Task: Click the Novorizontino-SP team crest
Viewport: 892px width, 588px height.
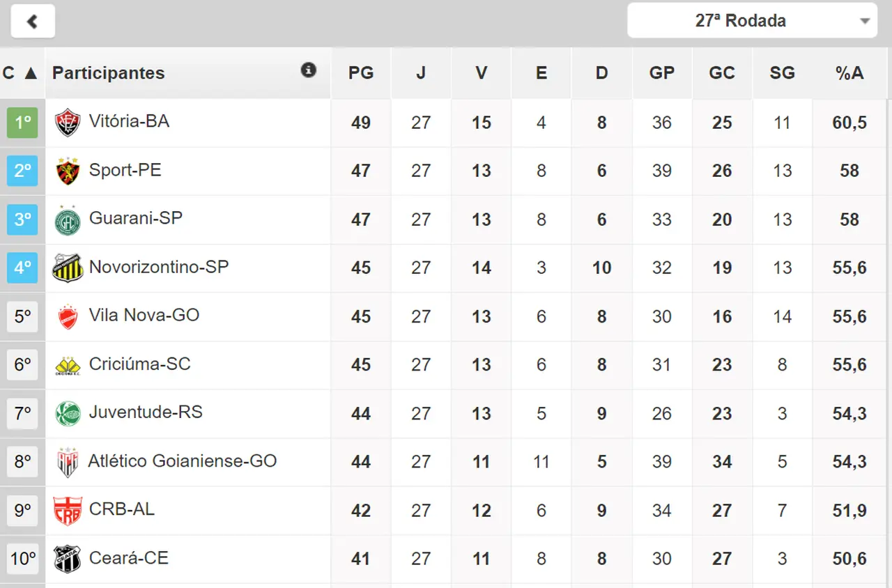Action: [x=68, y=268]
